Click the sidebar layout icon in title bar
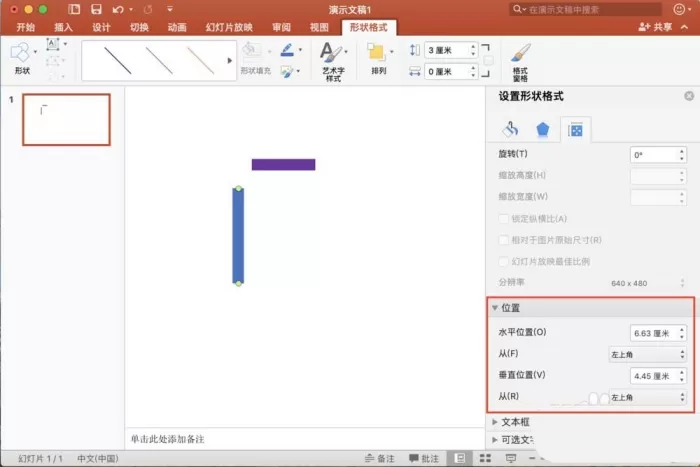The width and height of the screenshot is (700, 467). (74, 9)
